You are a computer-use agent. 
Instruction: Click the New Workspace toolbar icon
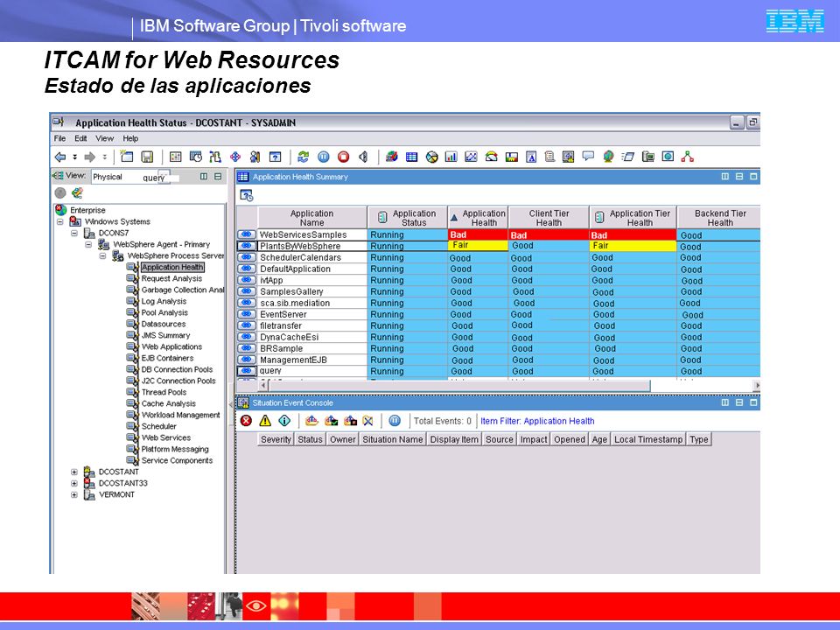pos(127,157)
